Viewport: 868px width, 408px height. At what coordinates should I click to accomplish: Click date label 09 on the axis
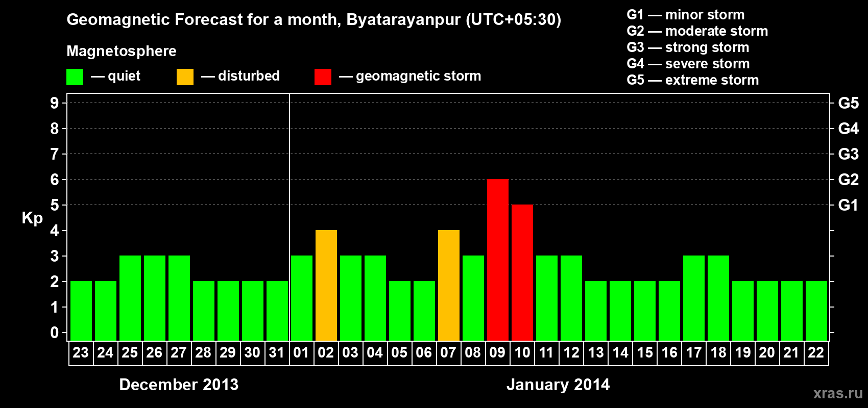[497, 353]
